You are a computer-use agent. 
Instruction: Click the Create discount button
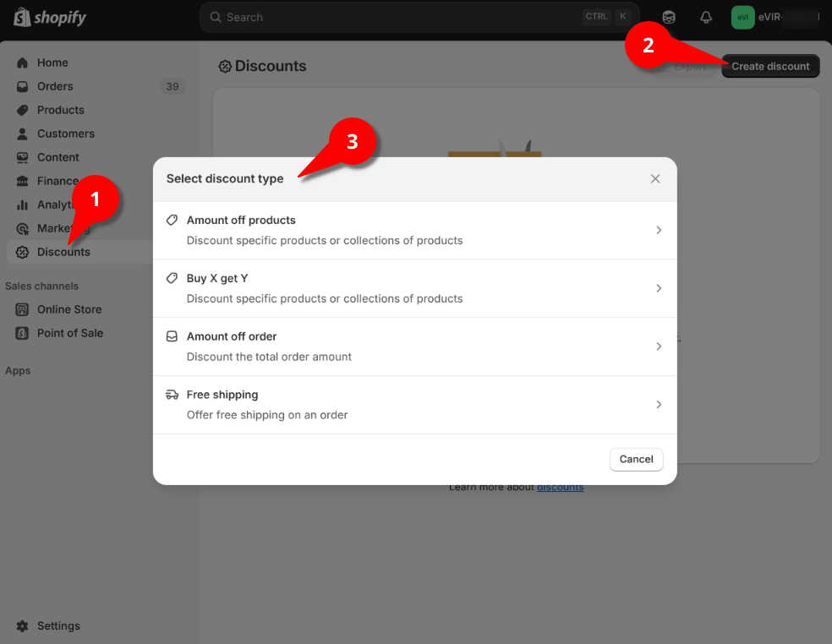(x=770, y=66)
